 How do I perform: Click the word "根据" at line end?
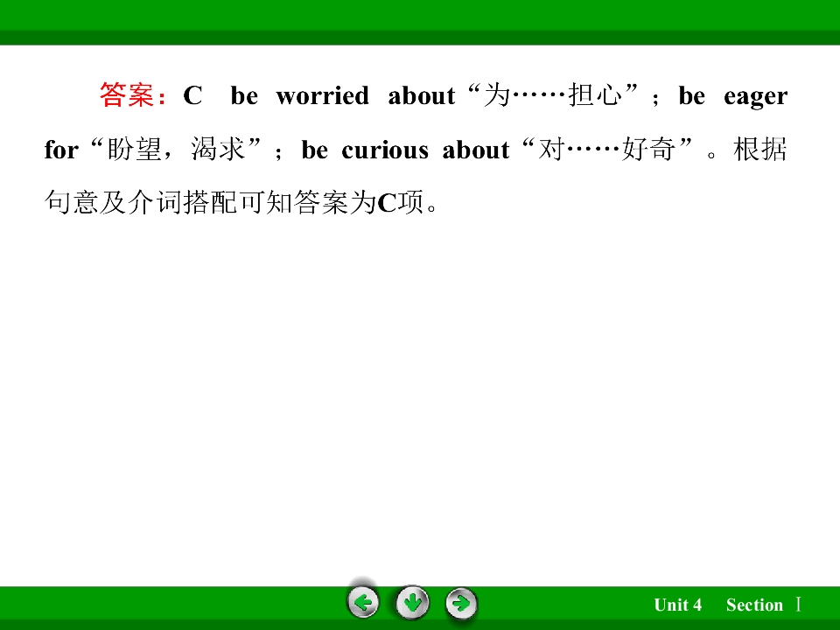pyautogui.click(x=760, y=149)
